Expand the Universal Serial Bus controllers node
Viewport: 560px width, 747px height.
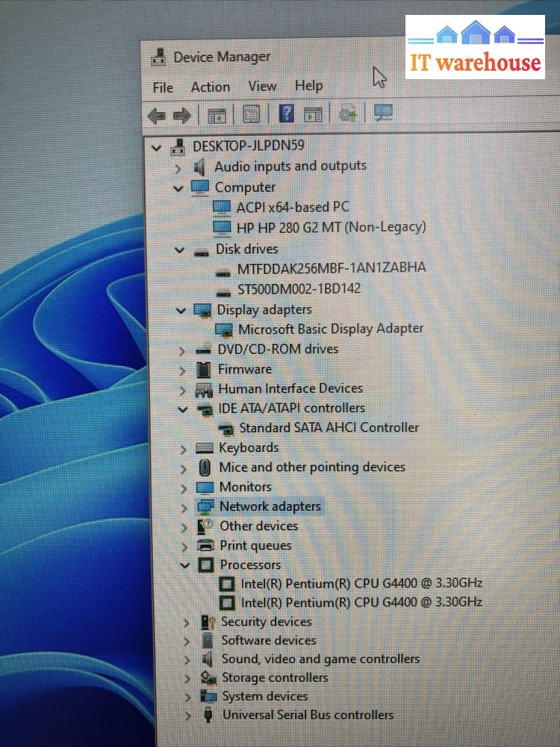click(x=187, y=716)
